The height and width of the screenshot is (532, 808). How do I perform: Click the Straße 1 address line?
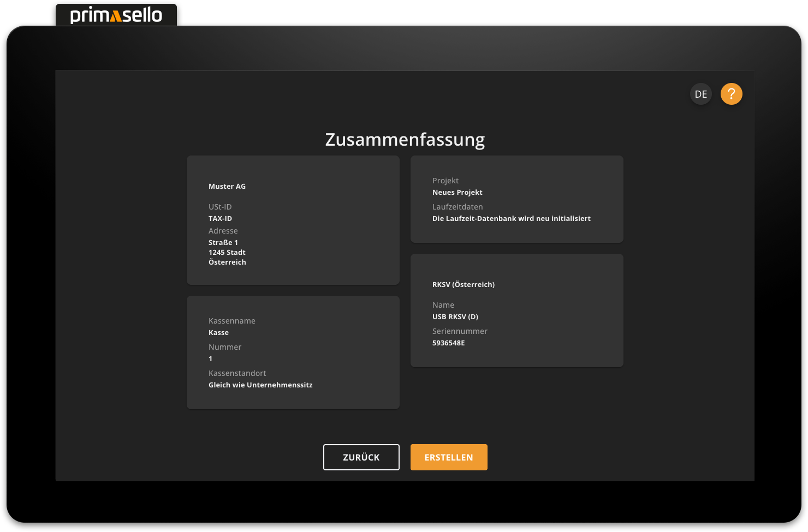(x=223, y=243)
